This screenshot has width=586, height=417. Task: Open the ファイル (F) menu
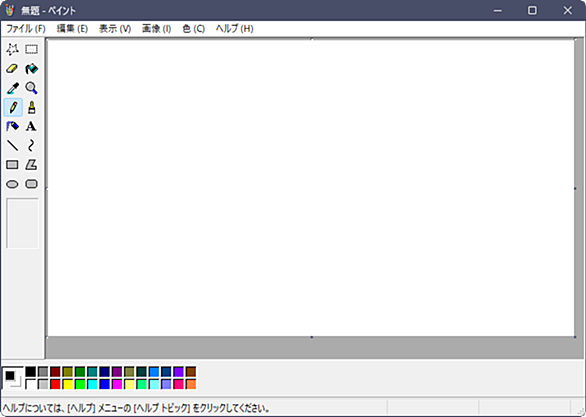(x=26, y=29)
